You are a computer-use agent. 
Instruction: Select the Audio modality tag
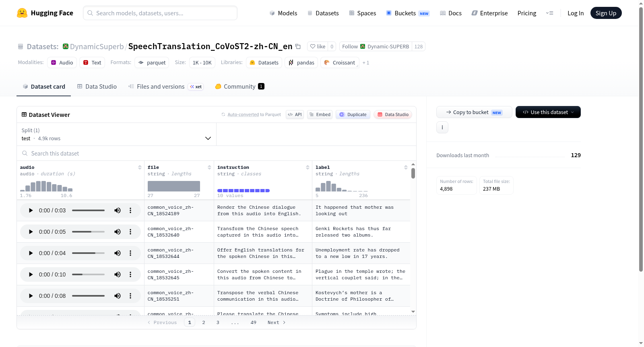tap(62, 62)
